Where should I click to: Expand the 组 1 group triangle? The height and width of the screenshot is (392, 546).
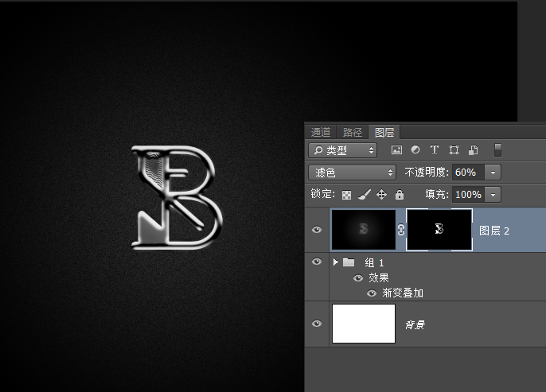coord(336,262)
